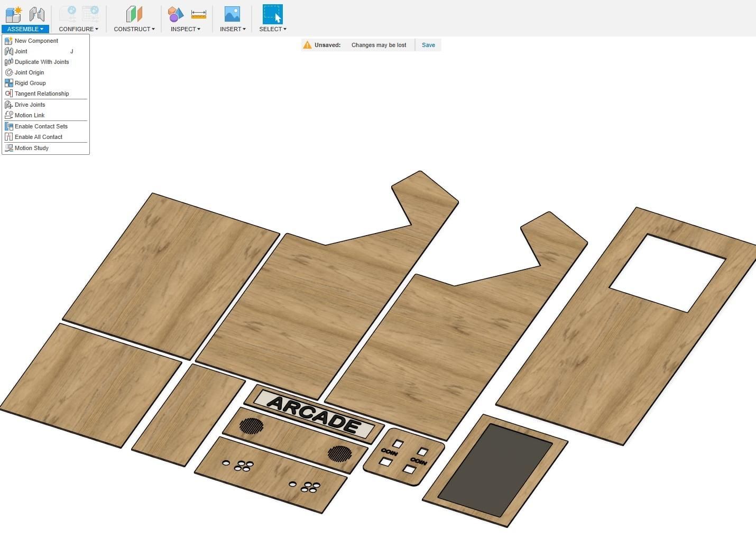
Task: Select the Offset Plane construct icon
Action: [x=134, y=14]
